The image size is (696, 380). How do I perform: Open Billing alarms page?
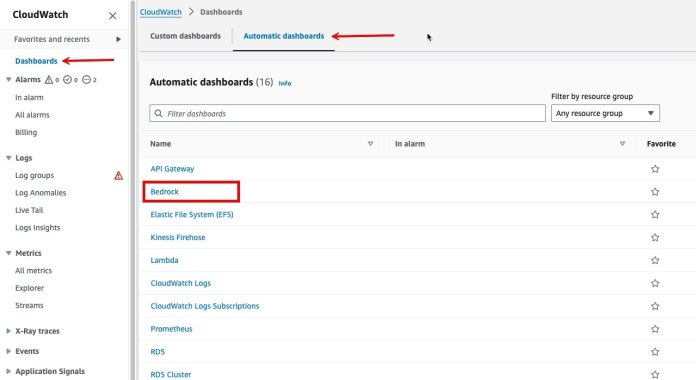pos(26,132)
